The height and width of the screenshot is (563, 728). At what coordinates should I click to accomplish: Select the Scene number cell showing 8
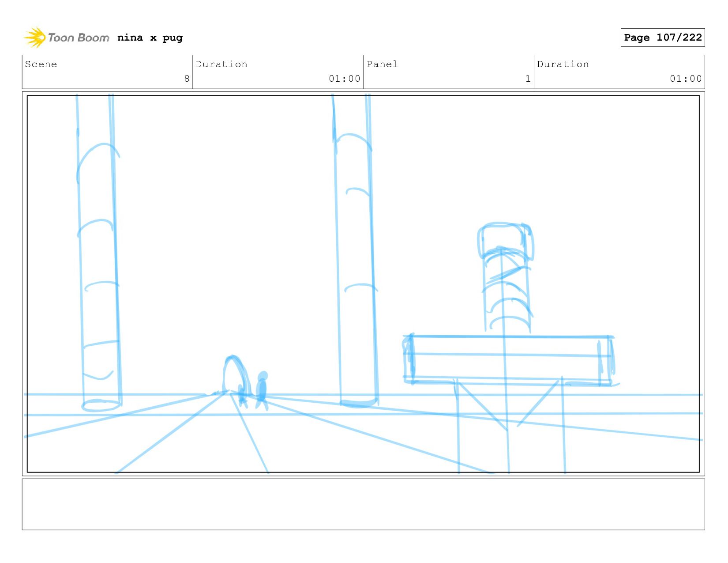pos(107,72)
